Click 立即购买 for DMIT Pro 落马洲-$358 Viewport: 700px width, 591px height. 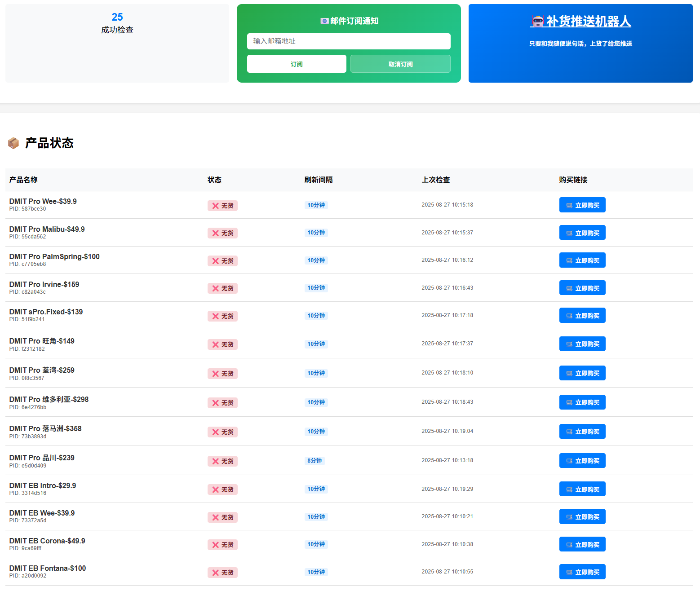(x=582, y=431)
